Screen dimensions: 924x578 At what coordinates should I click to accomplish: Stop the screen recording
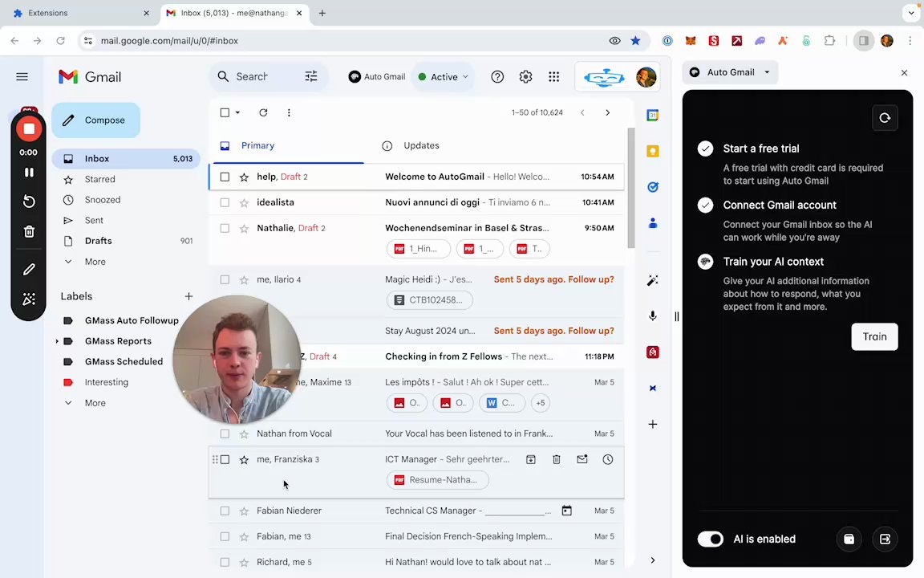(28, 128)
